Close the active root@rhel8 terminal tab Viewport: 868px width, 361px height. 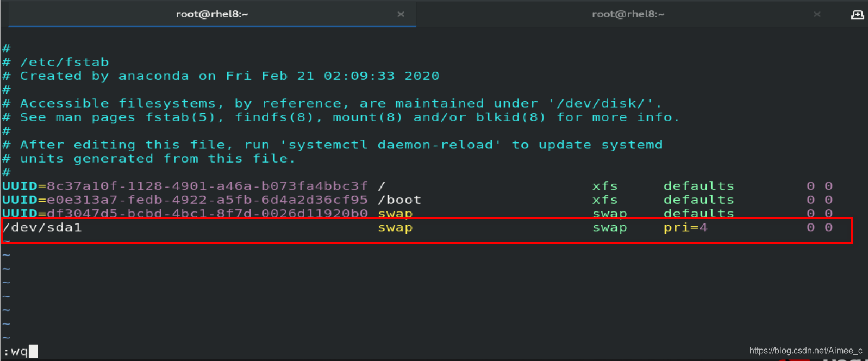(x=401, y=14)
